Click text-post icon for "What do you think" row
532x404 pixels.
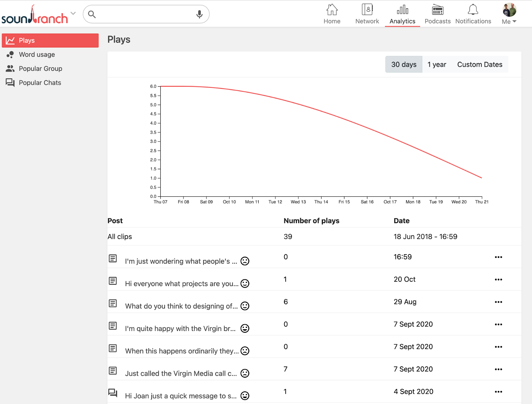[113, 303]
